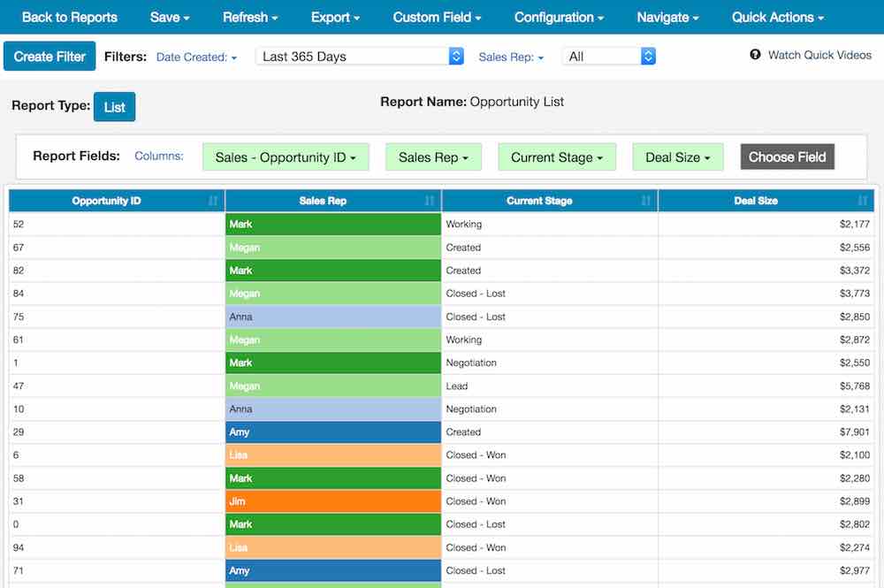The width and height of the screenshot is (884, 588).
Task: Click the Create Filter button
Action: pyautogui.click(x=50, y=55)
